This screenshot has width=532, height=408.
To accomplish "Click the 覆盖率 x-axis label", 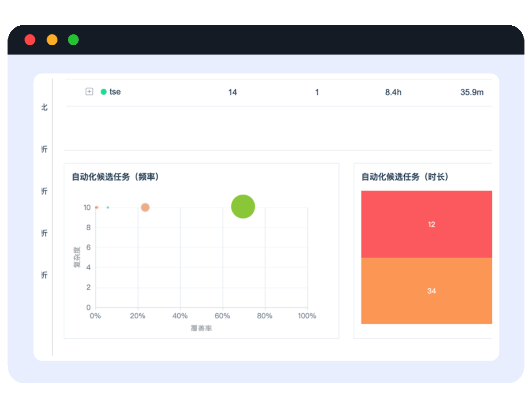I will pyautogui.click(x=201, y=329).
